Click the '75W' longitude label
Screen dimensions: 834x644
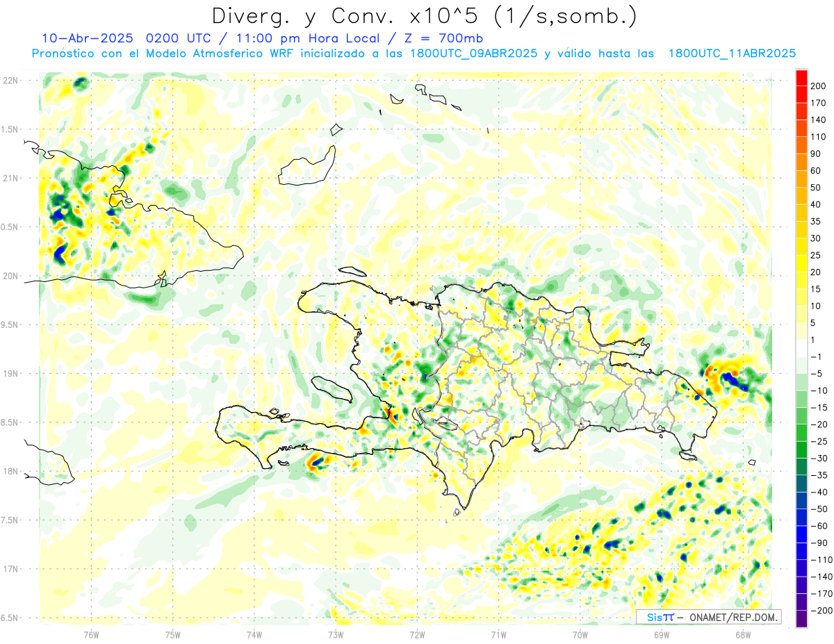[173, 634]
